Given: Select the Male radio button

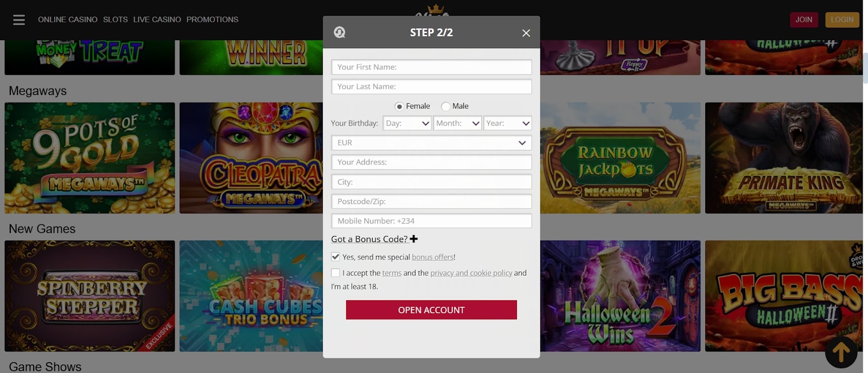Looking at the screenshot, I should point(445,106).
